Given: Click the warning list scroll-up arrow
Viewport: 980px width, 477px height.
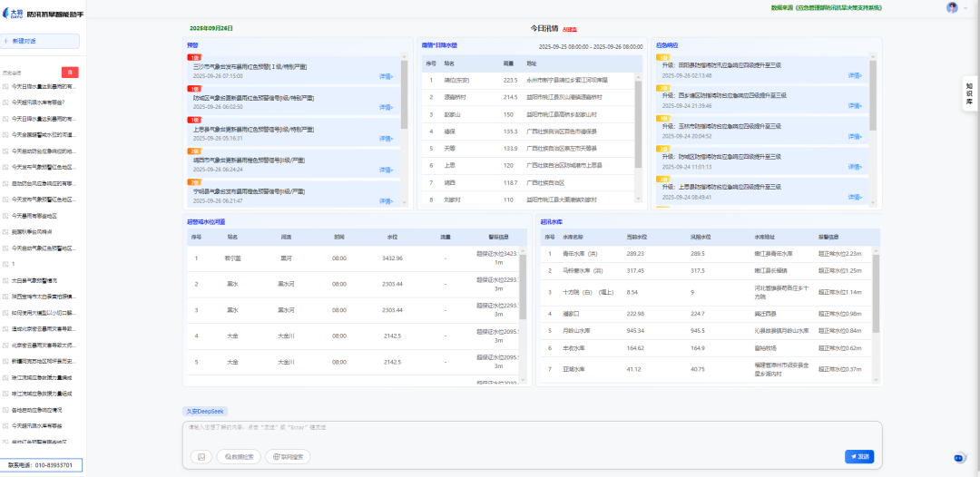Looking at the screenshot, I should click(405, 58).
